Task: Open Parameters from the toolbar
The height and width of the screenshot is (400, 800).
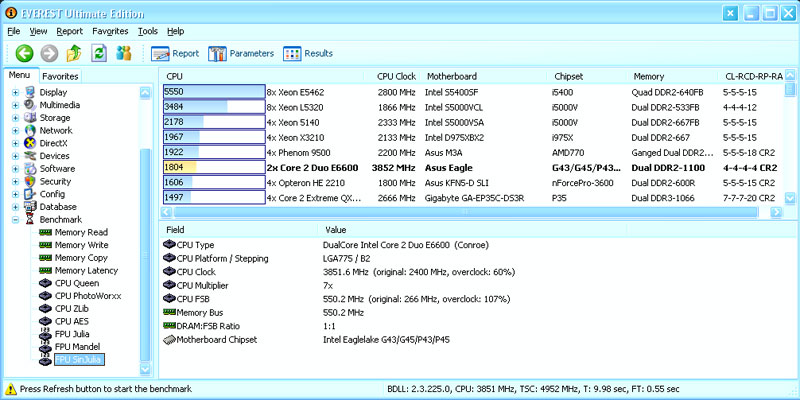Action: 241,54
